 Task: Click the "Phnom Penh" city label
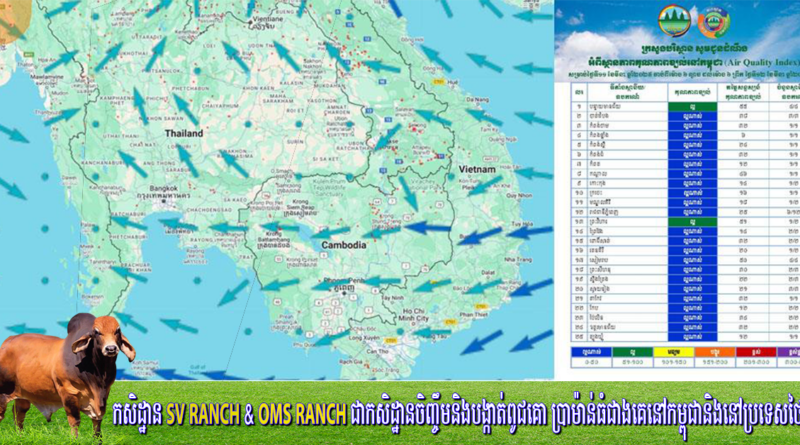(x=342, y=281)
